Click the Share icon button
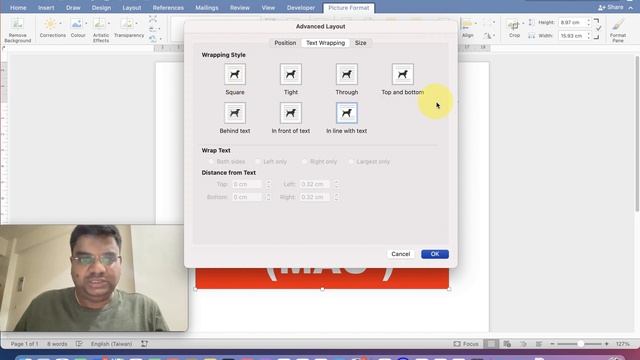640x360 pixels. (610, 7)
